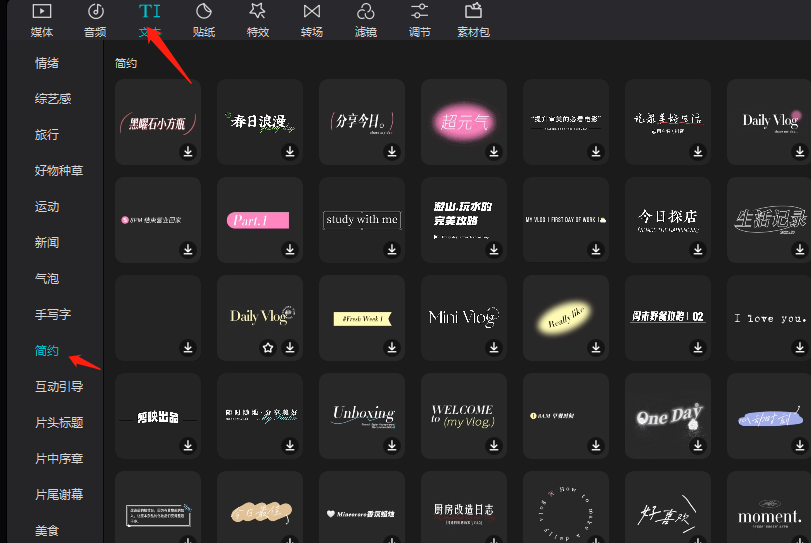This screenshot has width=811, height=543.
Task: Download the 分享今日 text template
Action: coord(392,152)
